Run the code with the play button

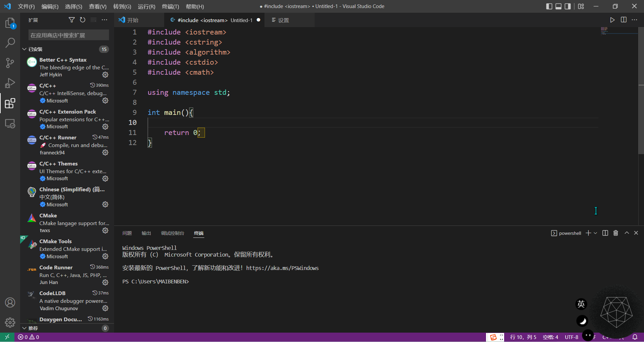[x=612, y=20]
